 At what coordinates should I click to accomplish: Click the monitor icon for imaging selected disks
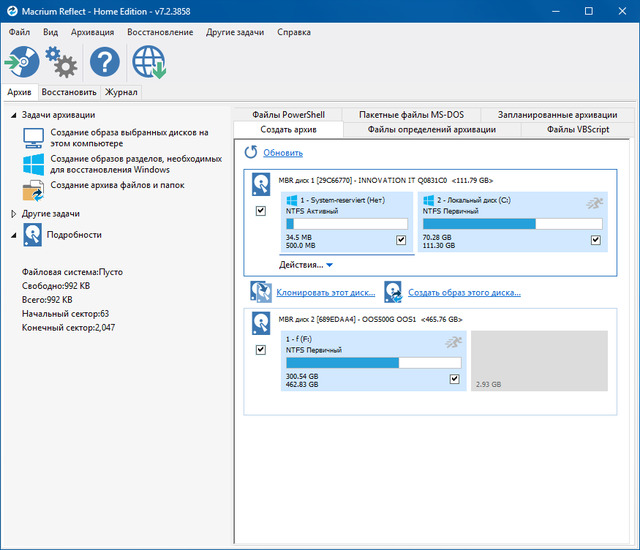coord(34,138)
